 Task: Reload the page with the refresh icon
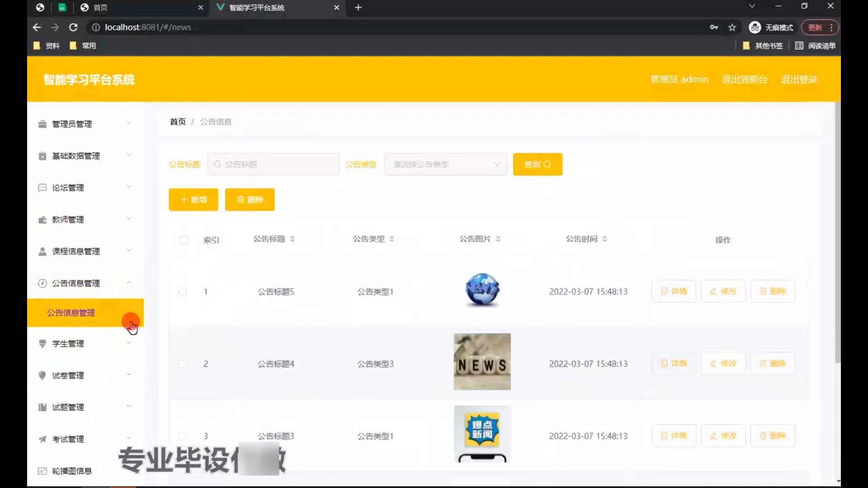click(73, 27)
